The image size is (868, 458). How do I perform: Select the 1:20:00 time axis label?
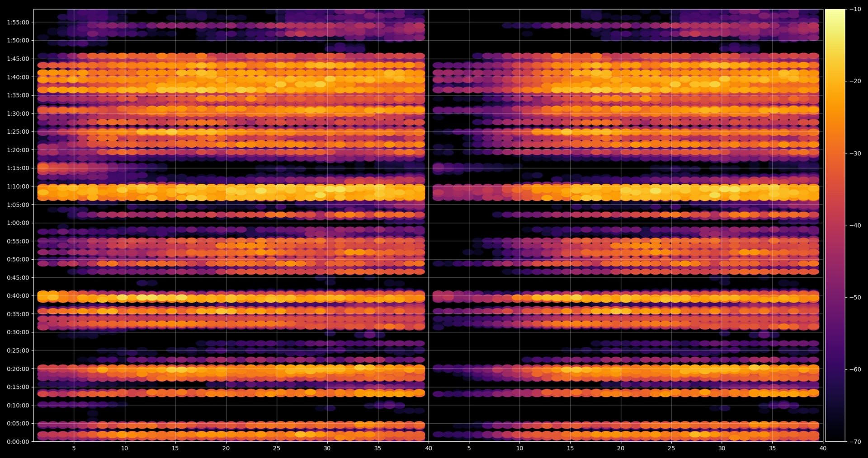pos(18,150)
